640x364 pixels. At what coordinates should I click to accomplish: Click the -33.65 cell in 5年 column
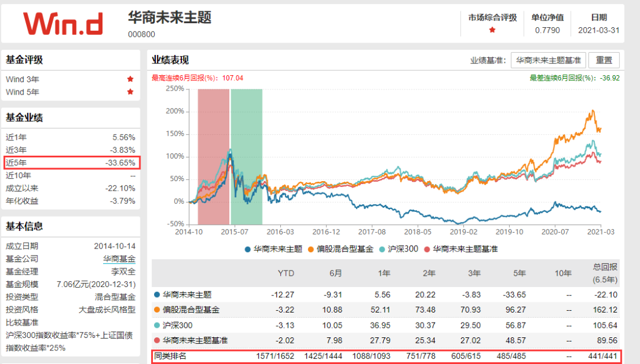coord(514,295)
